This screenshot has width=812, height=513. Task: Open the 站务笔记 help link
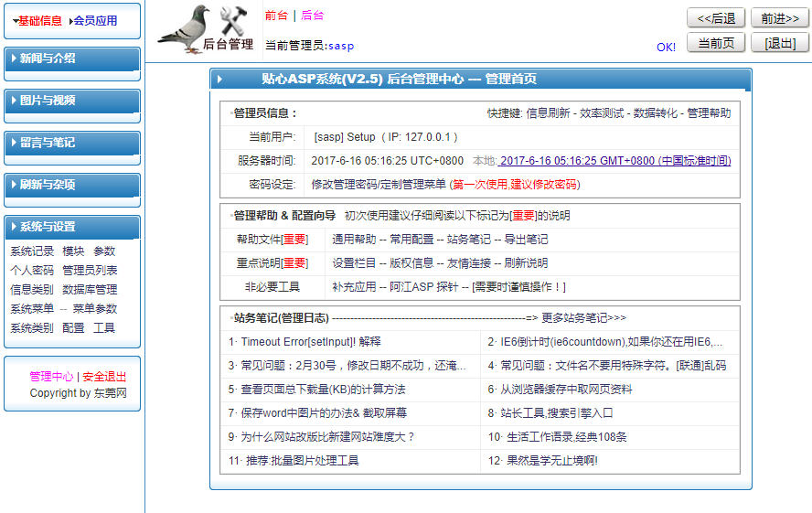tap(469, 240)
